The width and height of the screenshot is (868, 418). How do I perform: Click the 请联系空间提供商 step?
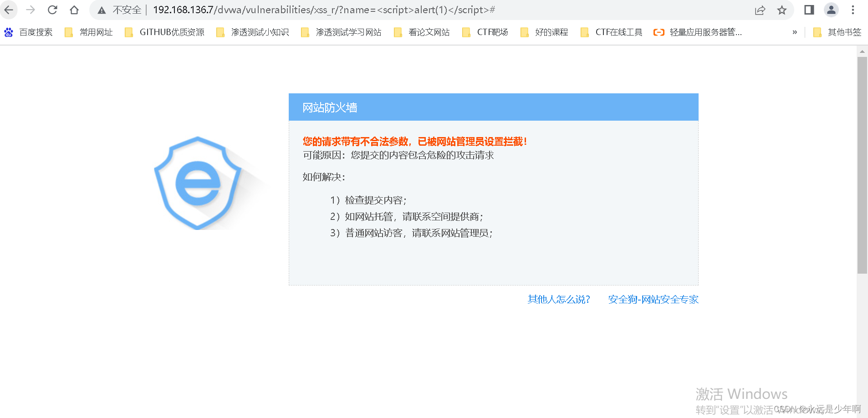point(407,217)
